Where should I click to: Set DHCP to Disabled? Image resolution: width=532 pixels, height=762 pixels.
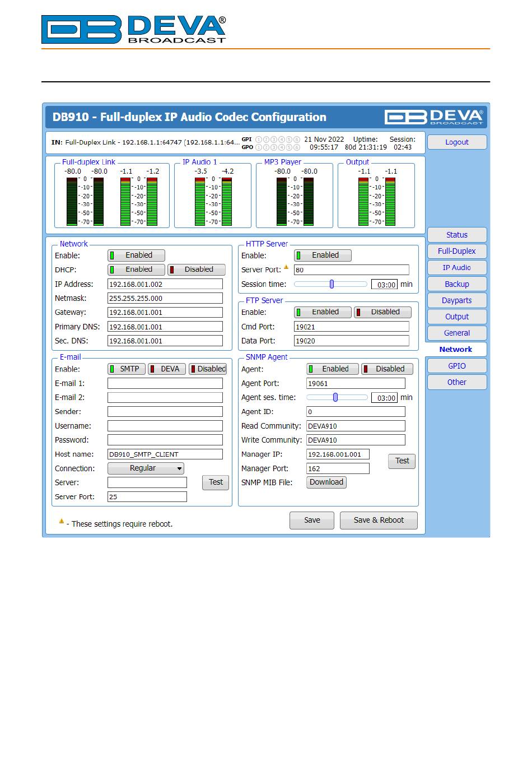point(197,270)
